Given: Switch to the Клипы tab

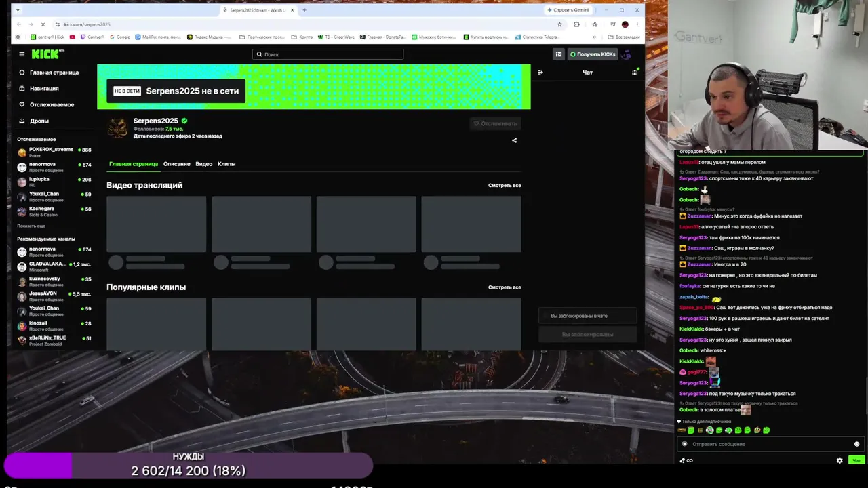Looking at the screenshot, I should 226,164.
